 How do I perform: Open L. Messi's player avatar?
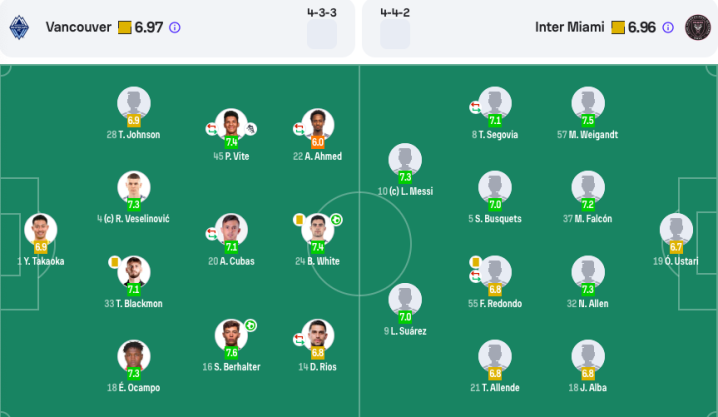point(405,160)
